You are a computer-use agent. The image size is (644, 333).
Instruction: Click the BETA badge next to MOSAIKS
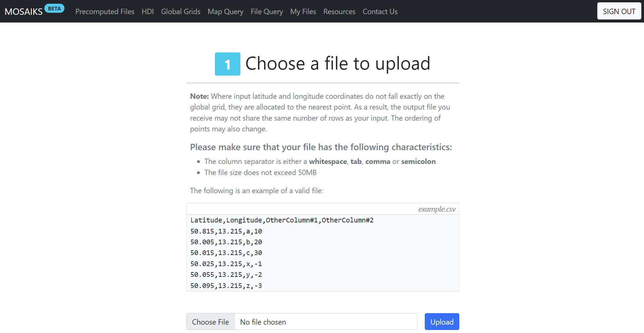tap(54, 8)
